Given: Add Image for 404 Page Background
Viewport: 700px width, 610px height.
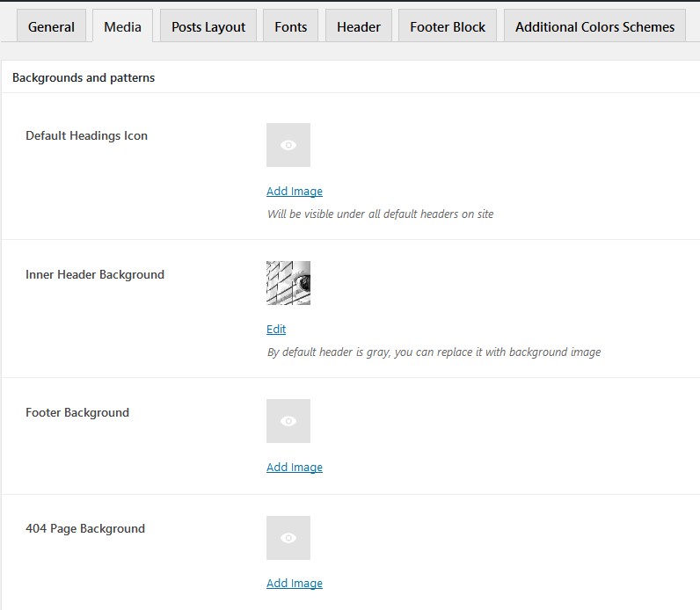Looking at the screenshot, I should pyautogui.click(x=295, y=583).
